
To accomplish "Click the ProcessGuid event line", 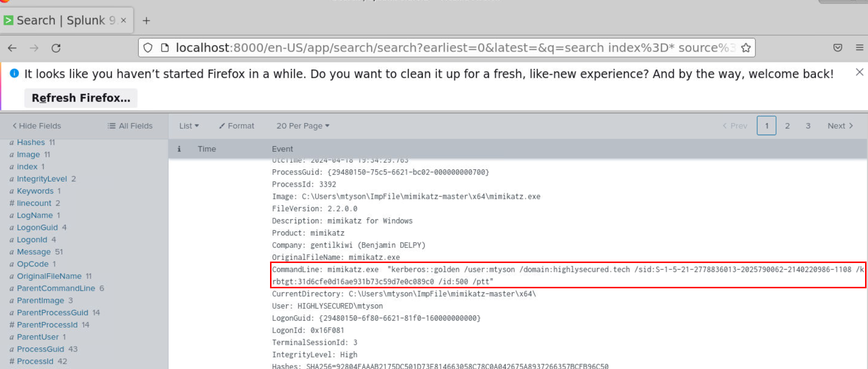I will point(380,172).
